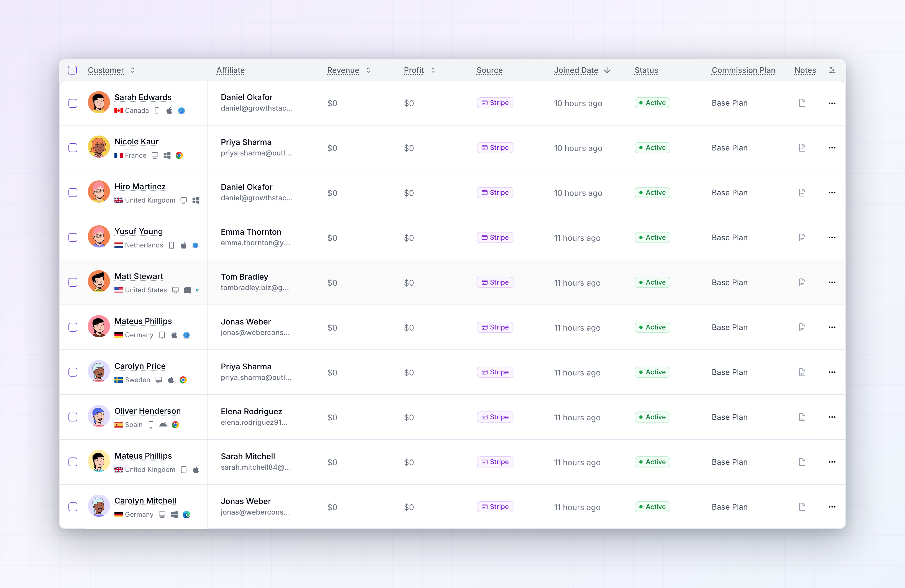Click the Commission Plan column header

(x=743, y=70)
